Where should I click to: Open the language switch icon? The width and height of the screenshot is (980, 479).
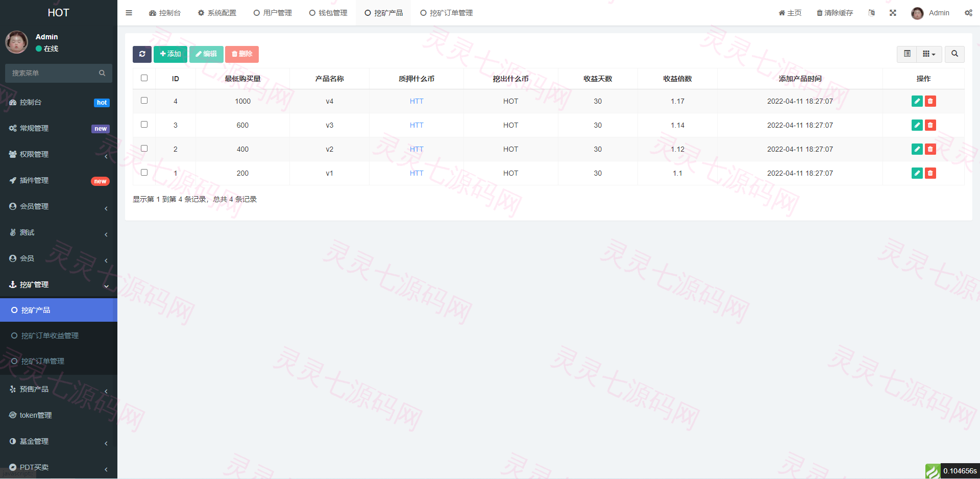871,13
